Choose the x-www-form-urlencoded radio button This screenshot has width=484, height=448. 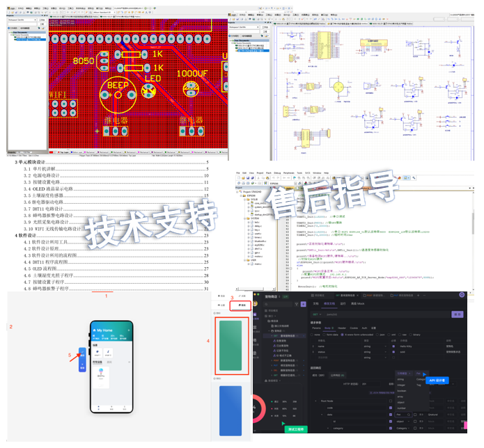342,335
